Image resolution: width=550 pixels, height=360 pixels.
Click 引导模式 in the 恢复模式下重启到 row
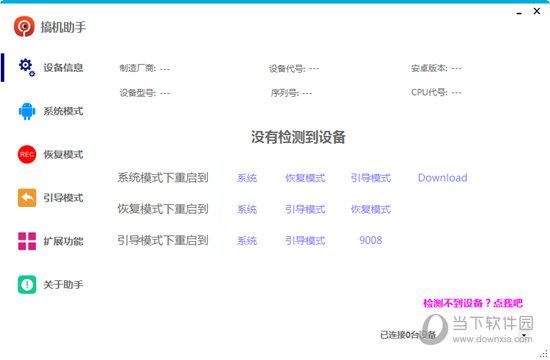(x=305, y=209)
